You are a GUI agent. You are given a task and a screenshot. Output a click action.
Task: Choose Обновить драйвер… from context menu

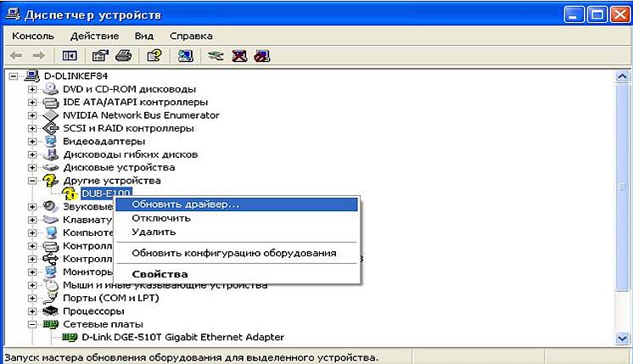click(186, 204)
